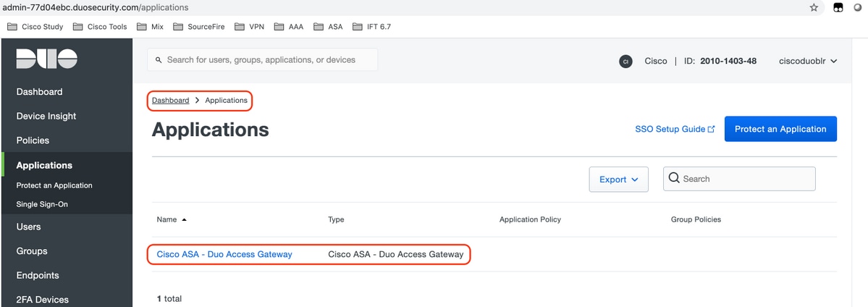
Task: Click the Type cell Cisco ASA - Duo Access Gateway
Action: coord(396,254)
